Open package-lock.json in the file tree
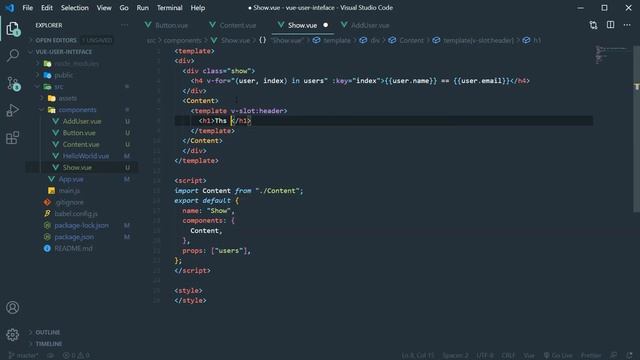The height and width of the screenshot is (360, 640). pos(81,225)
